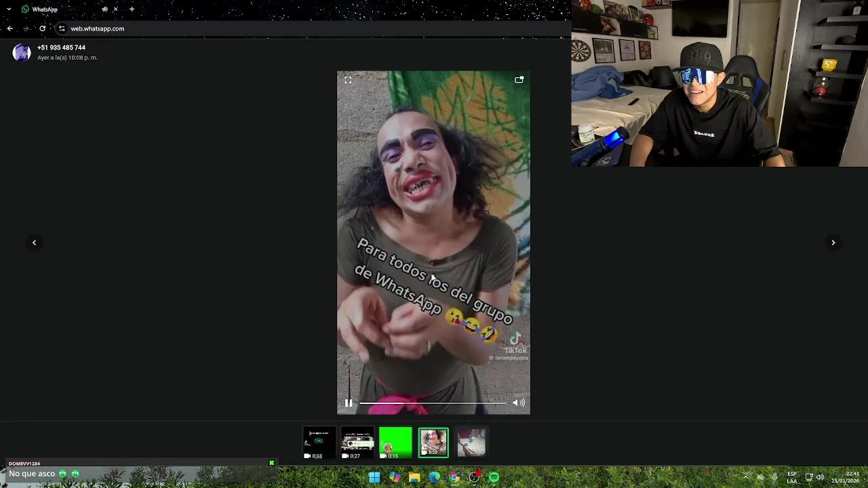Pause the playing WhatsApp video
Screen dimensions: 868x488
point(349,403)
